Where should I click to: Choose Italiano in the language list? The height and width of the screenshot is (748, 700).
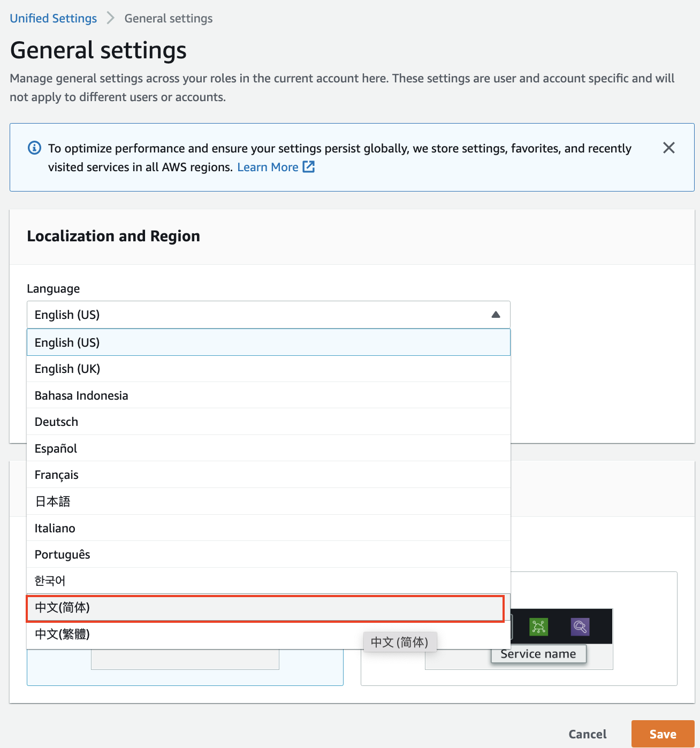[x=268, y=528]
